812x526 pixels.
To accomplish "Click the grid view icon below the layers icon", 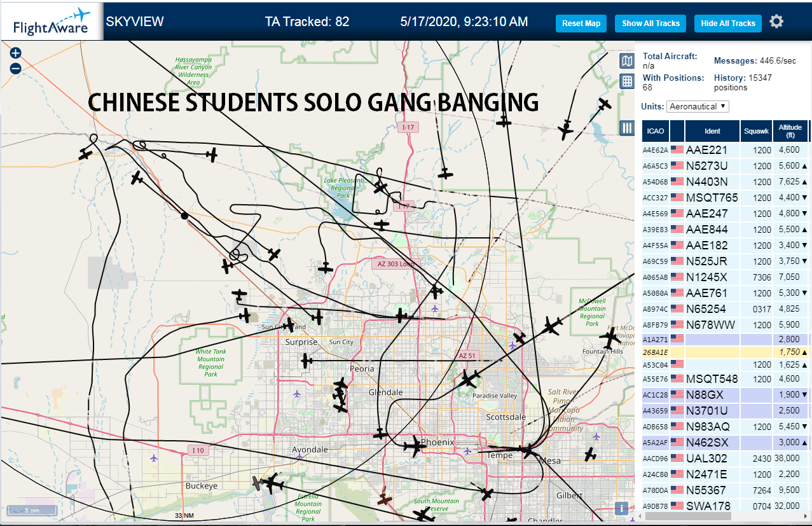I will [x=627, y=81].
